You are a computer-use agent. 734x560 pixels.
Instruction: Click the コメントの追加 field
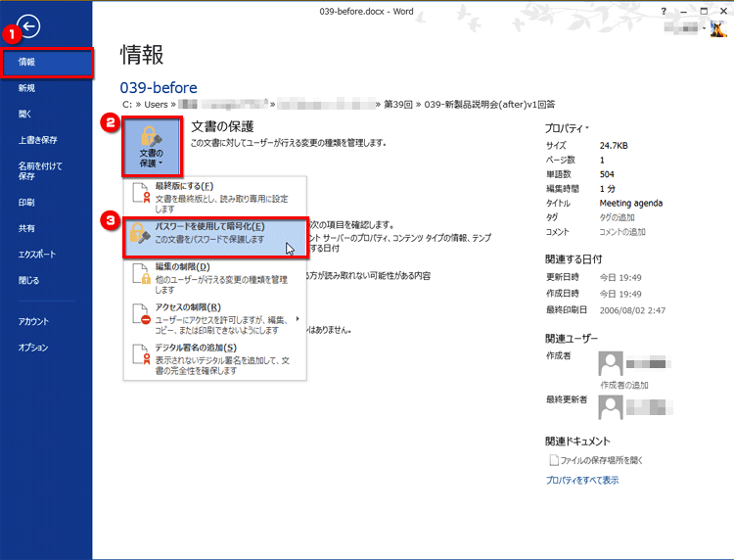click(x=622, y=232)
